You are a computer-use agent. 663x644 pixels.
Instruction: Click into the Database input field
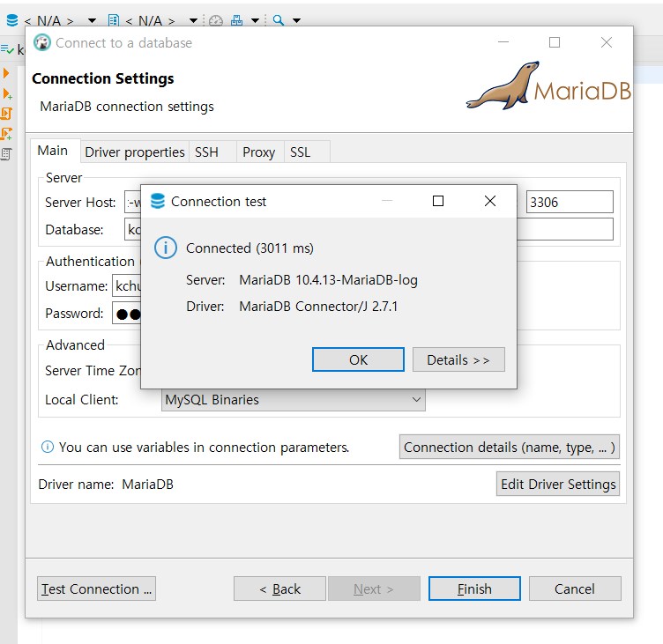133,229
